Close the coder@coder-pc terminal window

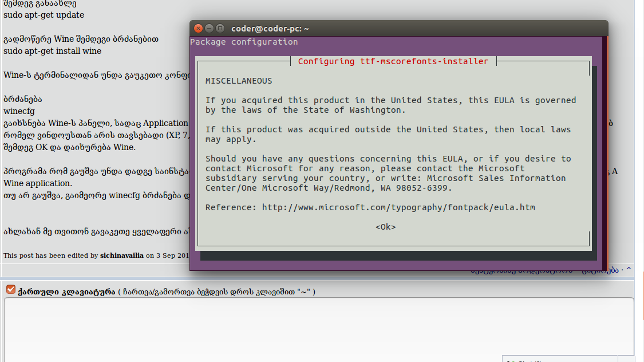click(199, 28)
